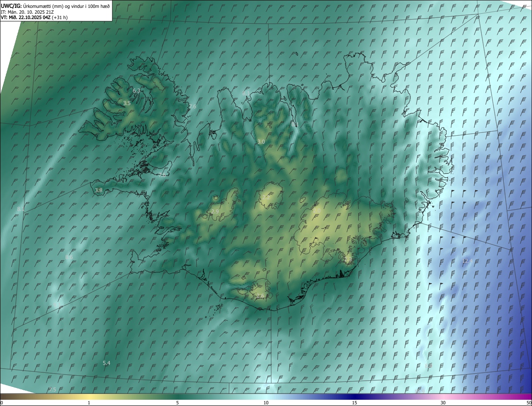Click the colour scale tick label 1
This screenshot has height=406, width=532.
(89, 403)
